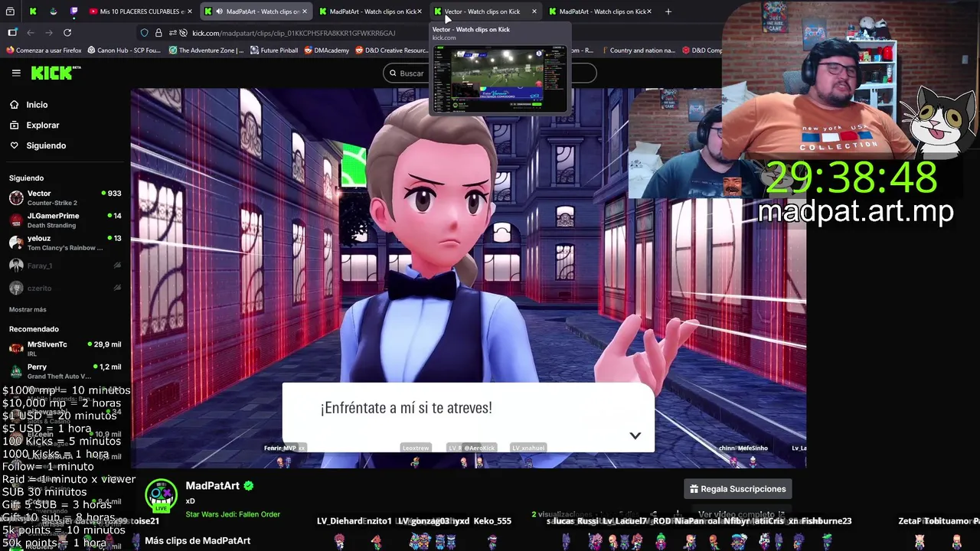Switch to the last MadPatArt clips tab
Image resolution: width=980 pixels, height=551 pixels.
[600, 11]
